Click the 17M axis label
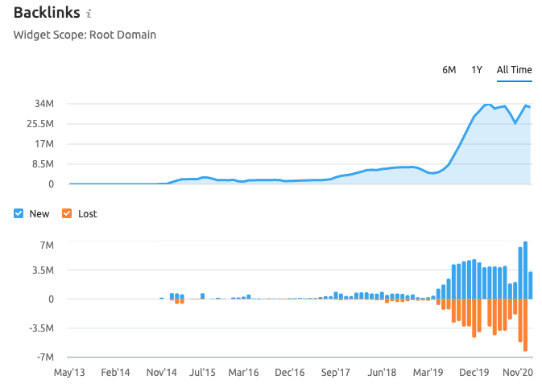The width and height of the screenshot is (542, 392). click(44, 143)
